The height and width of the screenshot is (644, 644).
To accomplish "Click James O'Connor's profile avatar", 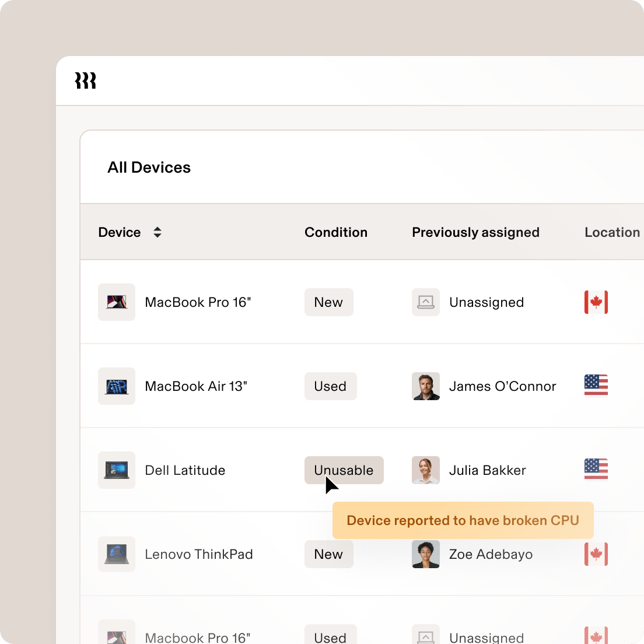I will (426, 386).
